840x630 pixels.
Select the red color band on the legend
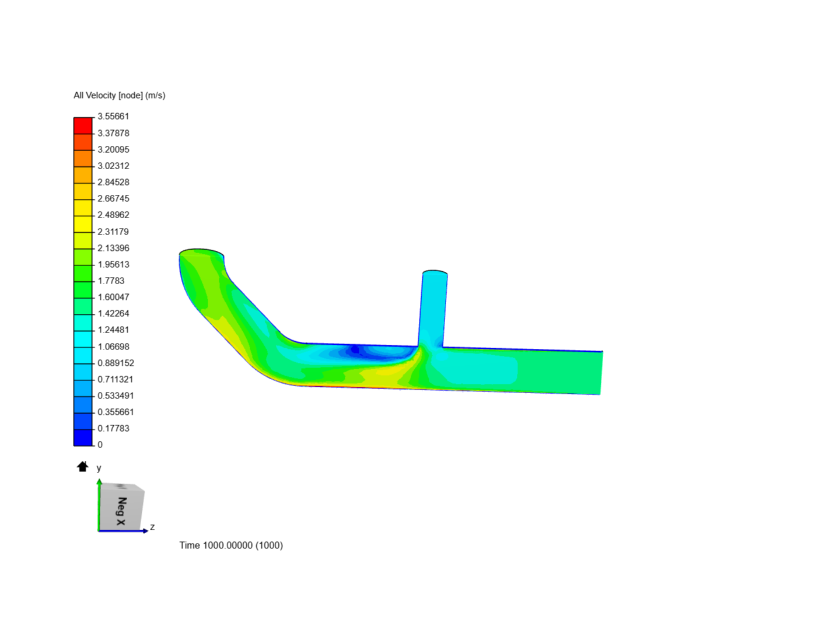point(83,125)
